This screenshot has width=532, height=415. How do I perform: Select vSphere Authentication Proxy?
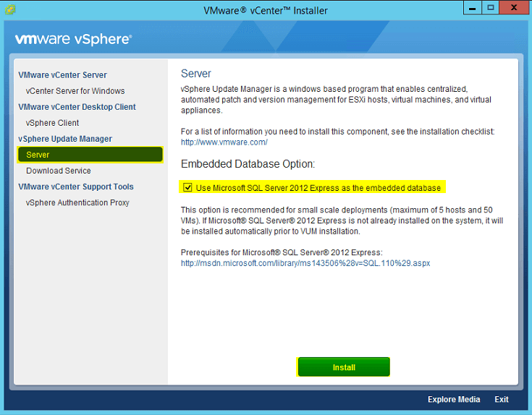point(77,202)
